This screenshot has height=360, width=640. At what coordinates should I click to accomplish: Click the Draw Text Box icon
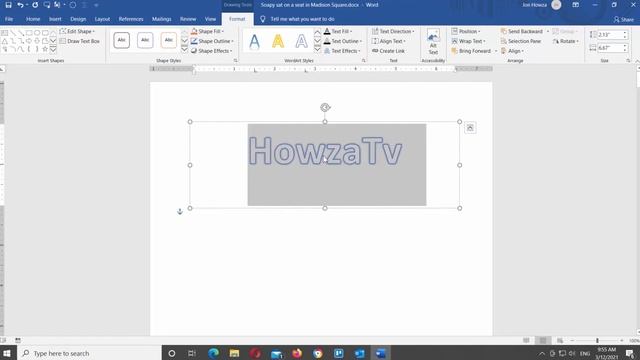point(62,41)
